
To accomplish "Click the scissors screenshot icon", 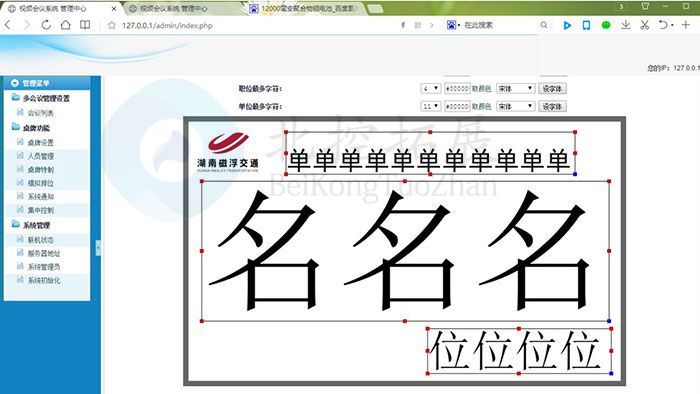I will (x=644, y=25).
